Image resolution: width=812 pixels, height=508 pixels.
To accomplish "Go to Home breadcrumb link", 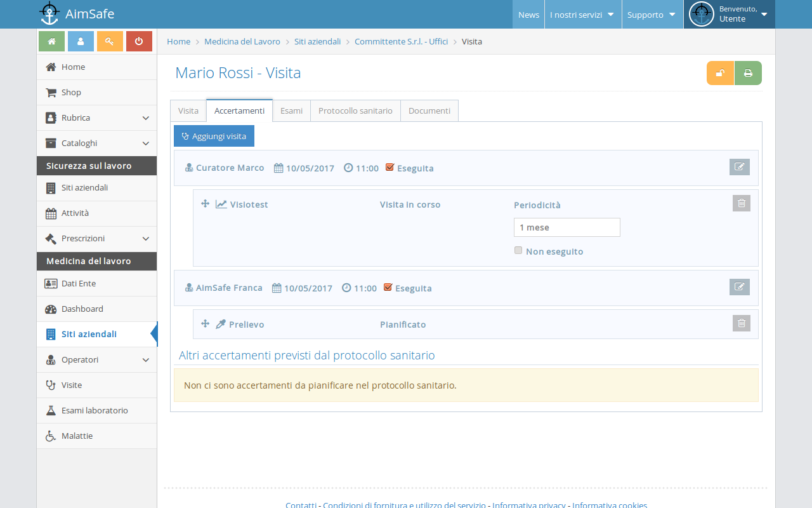I will (x=178, y=41).
